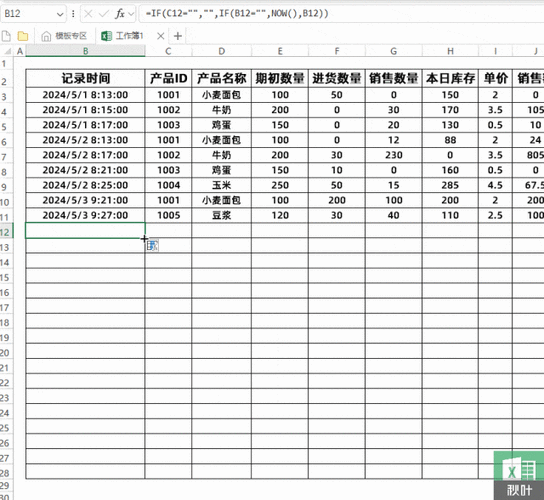Image resolution: width=544 pixels, height=500 pixels.
Task: Click the 记录时间 header cell
Action: (x=85, y=78)
